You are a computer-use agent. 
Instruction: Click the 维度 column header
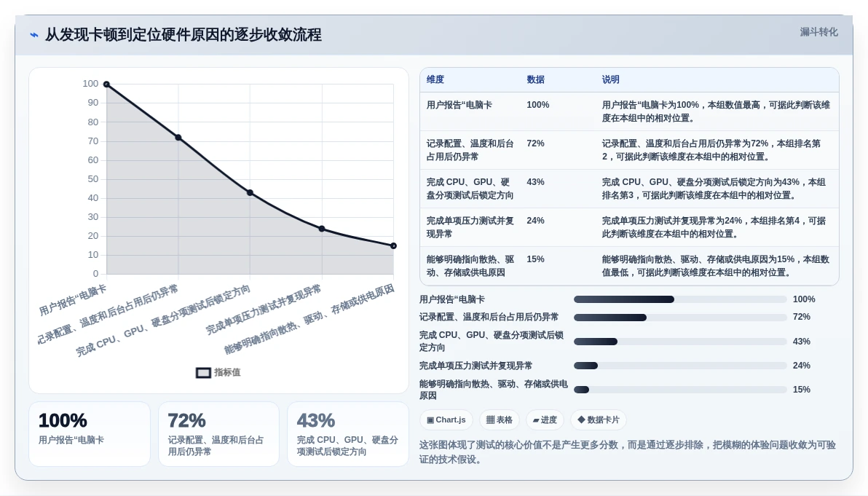[x=435, y=79]
